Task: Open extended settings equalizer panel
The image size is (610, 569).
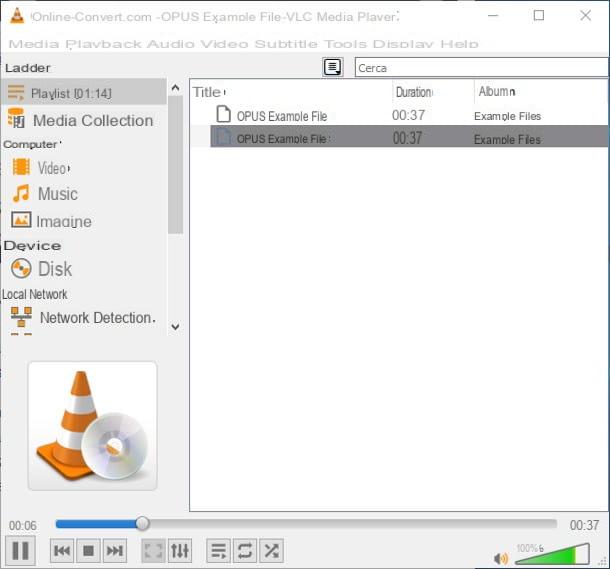Action: point(180,551)
